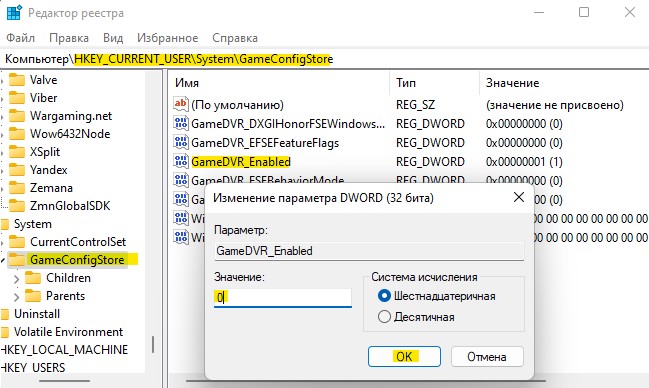Click DWORD icon of GameDVR_DXGIHonorFSEWindows value
649x388 pixels.
tap(181, 123)
